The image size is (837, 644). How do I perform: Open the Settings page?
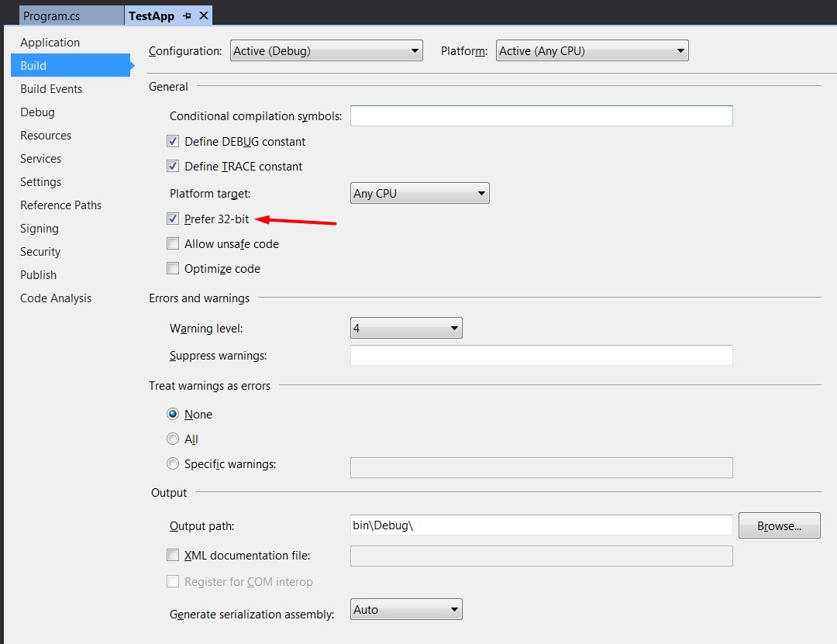[40, 182]
